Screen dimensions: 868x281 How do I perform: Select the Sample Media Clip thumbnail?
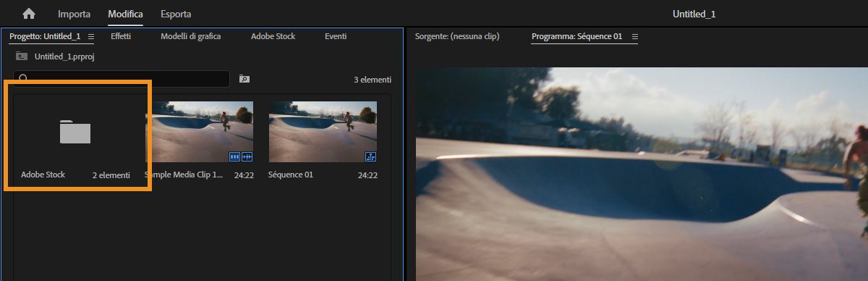199,131
